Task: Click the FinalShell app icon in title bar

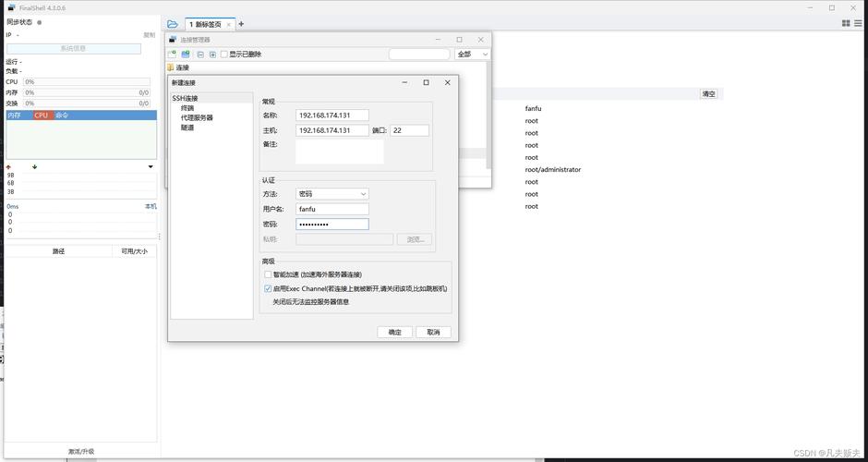Action: (11, 7)
